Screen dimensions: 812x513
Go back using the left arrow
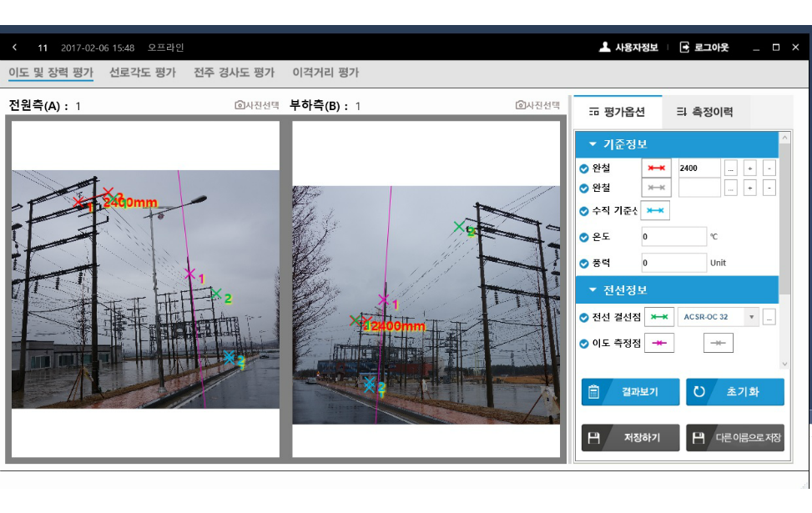point(15,48)
